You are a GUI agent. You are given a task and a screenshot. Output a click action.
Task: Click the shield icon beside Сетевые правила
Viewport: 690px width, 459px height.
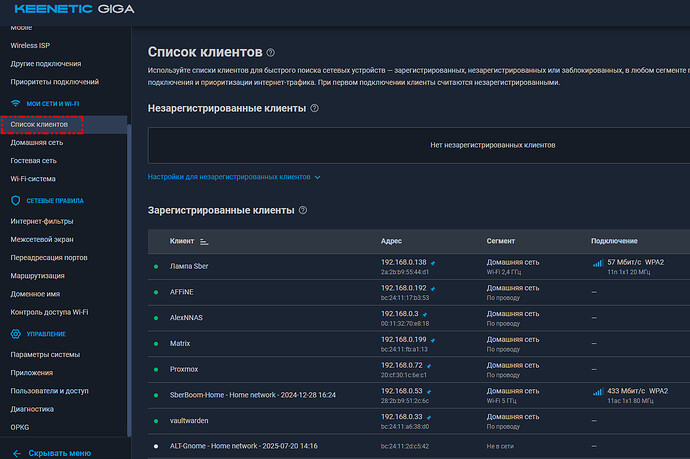tap(15, 201)
